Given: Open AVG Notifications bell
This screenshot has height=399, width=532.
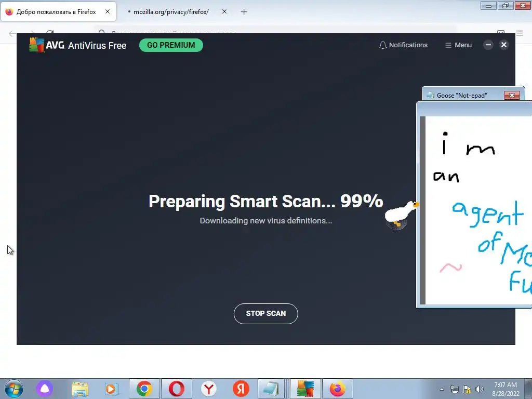Looking at the screenshot, I should 403,45.
